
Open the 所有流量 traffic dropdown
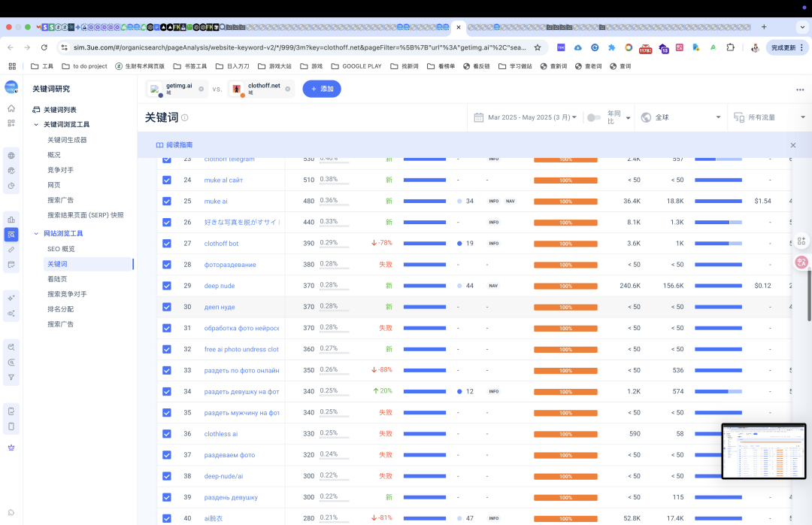pyautogui.click(x=769, y=117)
